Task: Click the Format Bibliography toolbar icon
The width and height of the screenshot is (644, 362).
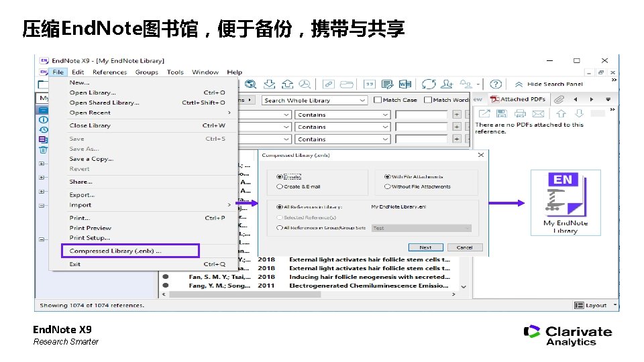Action: 387,84
